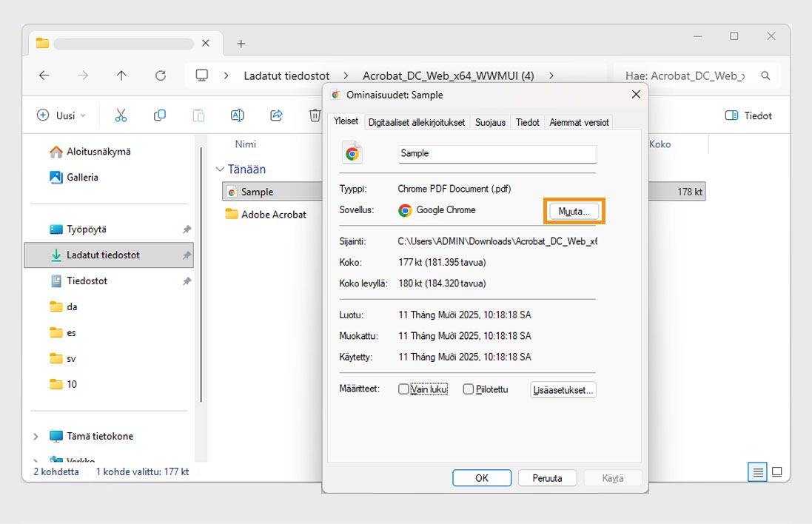The height and width of the screenshot is (524, 812).
Task: Enable the Vain luku checkbox
Action: [x=403, y=389]
